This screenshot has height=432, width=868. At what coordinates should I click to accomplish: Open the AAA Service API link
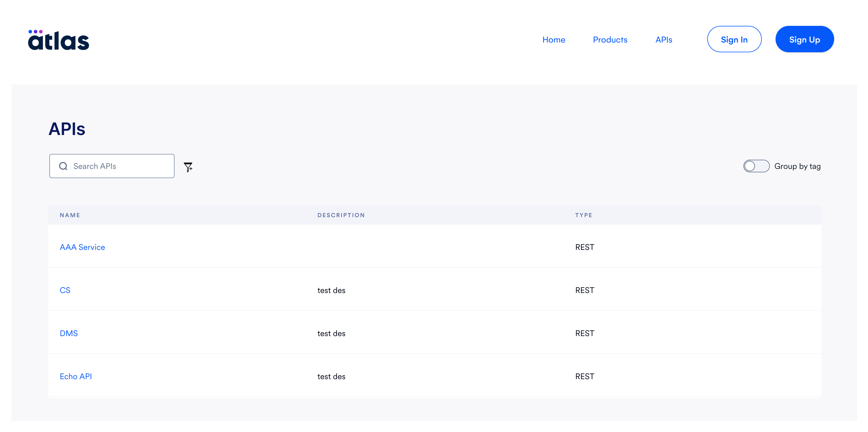tap(82, 247)
